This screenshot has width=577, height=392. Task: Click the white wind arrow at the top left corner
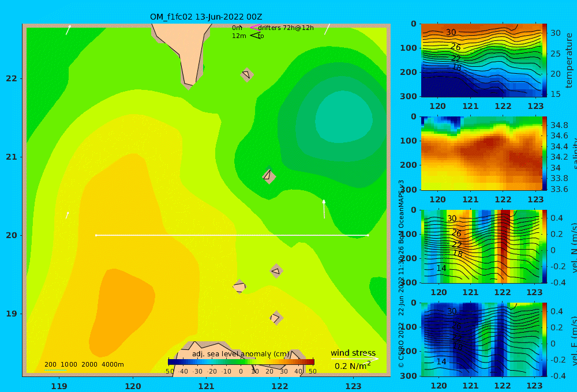68,30
